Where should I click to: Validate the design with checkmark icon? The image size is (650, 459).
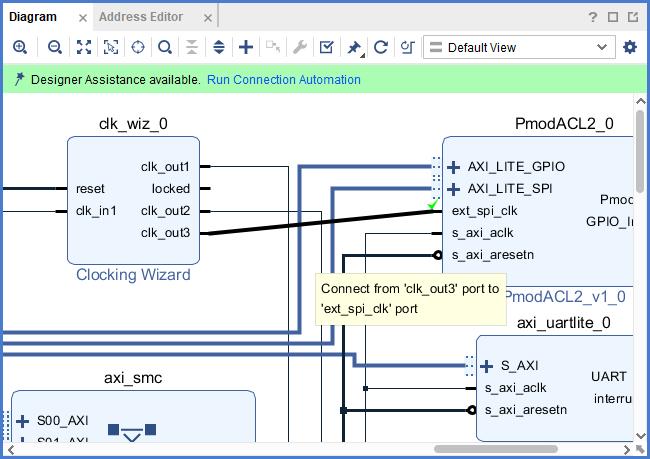click(x=327, y=47)
